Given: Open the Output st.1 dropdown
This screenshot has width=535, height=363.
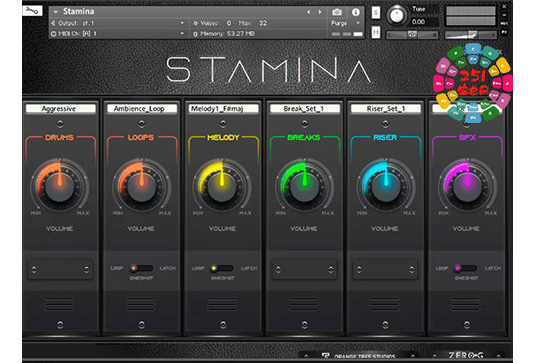Looking at the screenshot, I should click(182, 23).
